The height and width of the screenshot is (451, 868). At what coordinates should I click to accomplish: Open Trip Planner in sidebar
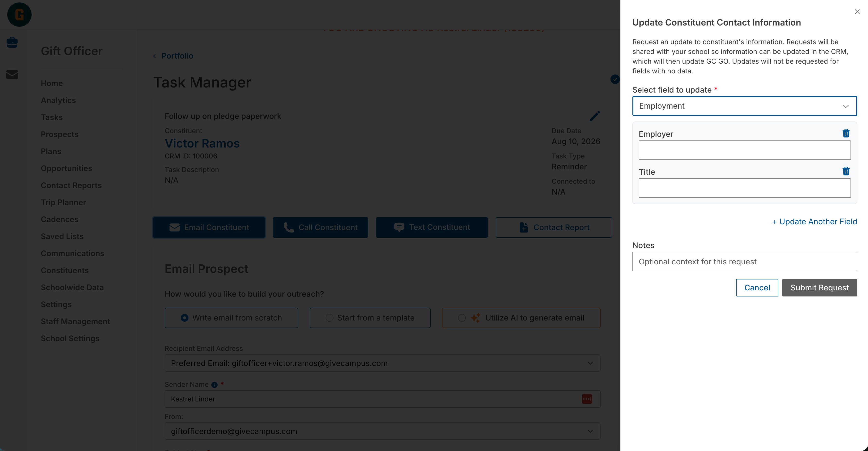click(x=63, y=202)
